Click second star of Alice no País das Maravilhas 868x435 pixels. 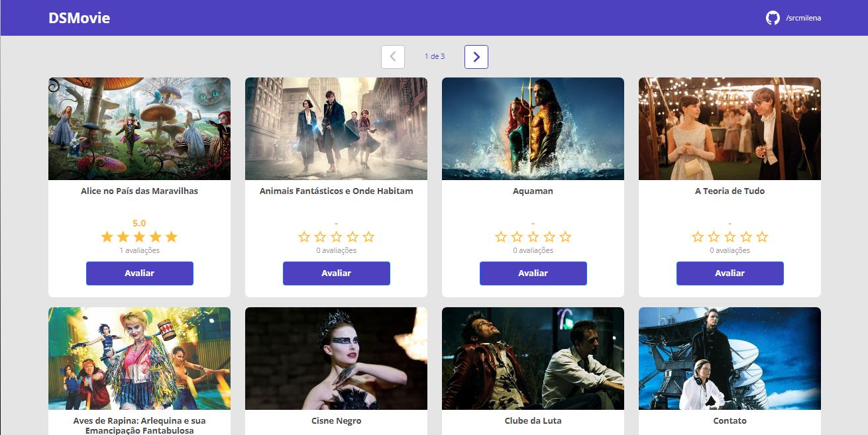123,237
